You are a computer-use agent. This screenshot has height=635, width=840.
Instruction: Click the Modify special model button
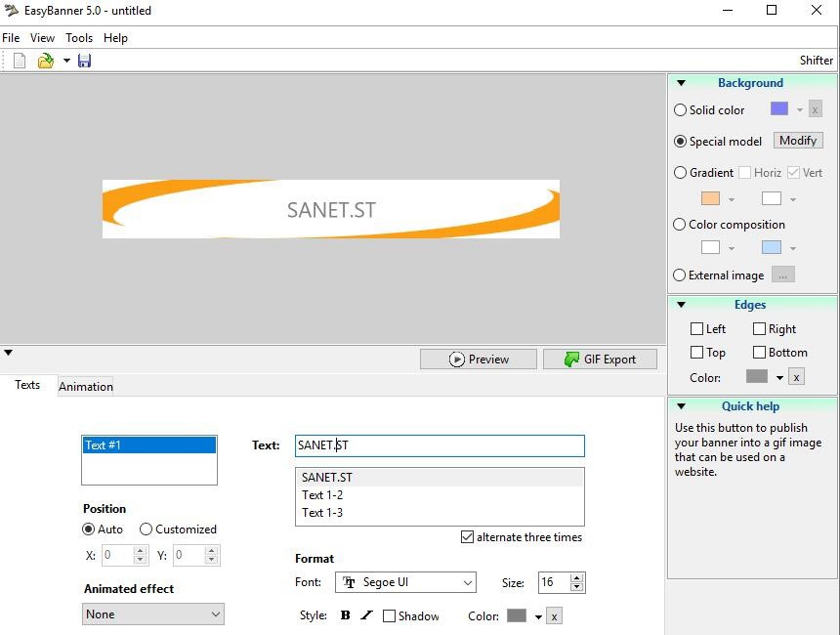pos(798,141)
